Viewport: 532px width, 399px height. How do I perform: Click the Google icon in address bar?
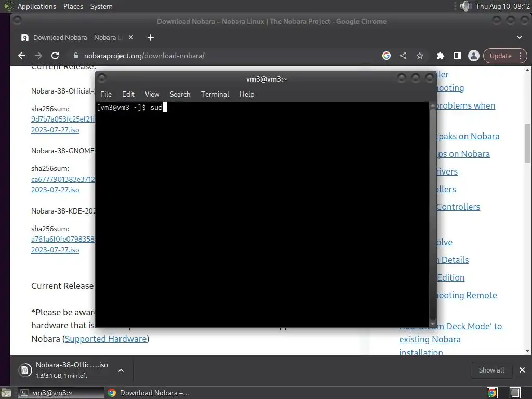(387, 56)
